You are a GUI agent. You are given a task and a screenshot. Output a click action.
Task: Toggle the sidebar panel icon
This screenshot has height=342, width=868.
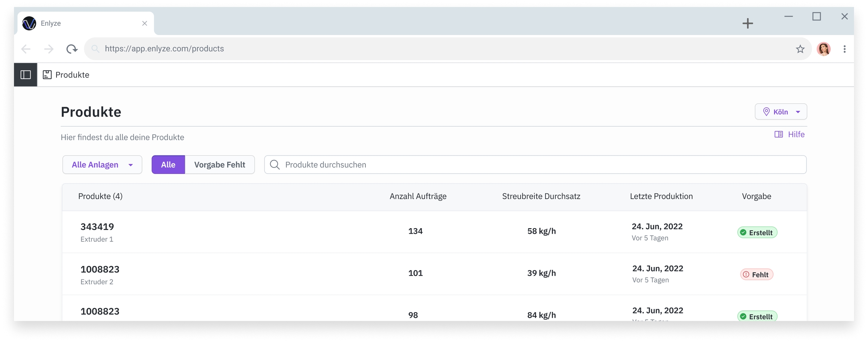pyautogui.click(x=26, y=75)
